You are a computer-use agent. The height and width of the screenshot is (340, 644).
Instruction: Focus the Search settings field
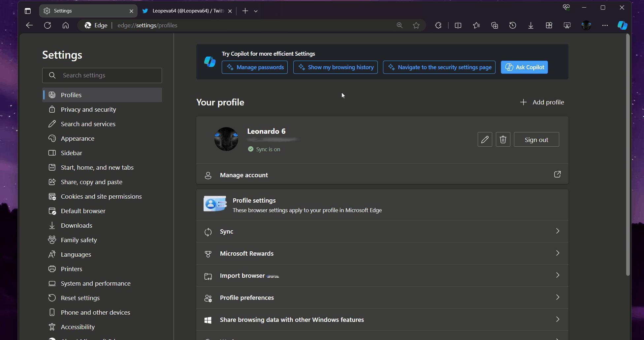[102, 75]
